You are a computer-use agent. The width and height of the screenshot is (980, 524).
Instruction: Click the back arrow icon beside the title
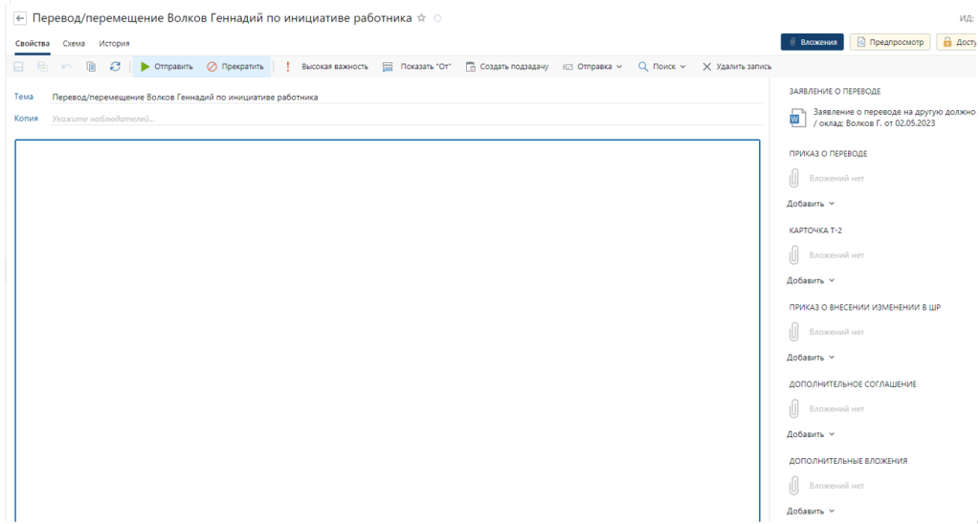[20, 18]
